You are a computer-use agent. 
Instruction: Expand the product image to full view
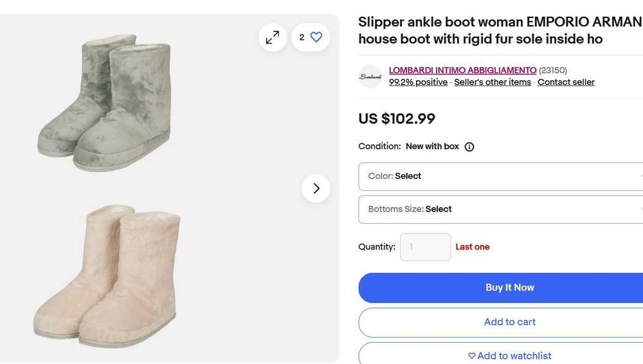click(x=273, y=37)
